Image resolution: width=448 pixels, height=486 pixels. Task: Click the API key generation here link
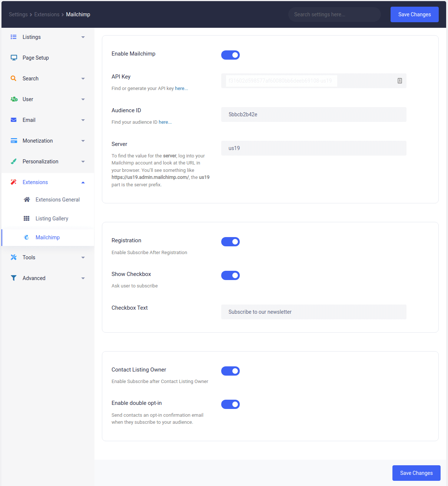pos(182,88)
